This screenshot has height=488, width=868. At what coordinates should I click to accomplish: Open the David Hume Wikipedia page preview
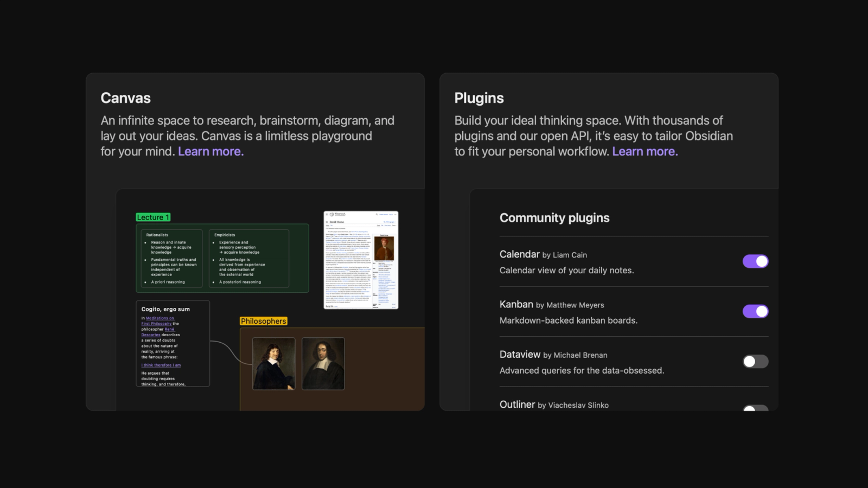click(x=361, y=260)
